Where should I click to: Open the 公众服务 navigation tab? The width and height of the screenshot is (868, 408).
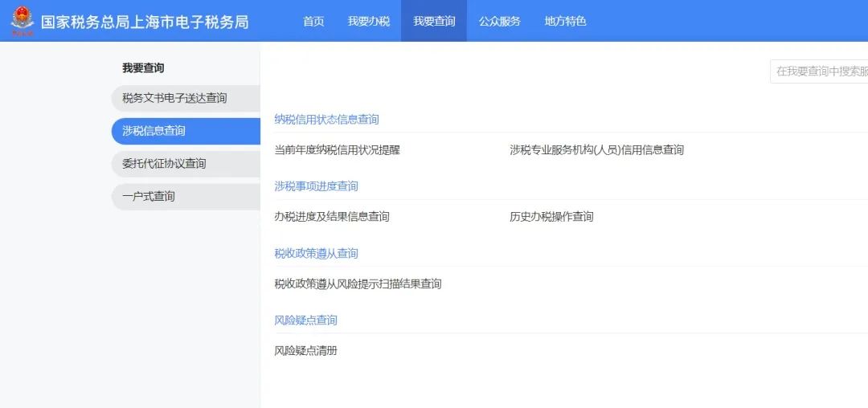(500, 21)
